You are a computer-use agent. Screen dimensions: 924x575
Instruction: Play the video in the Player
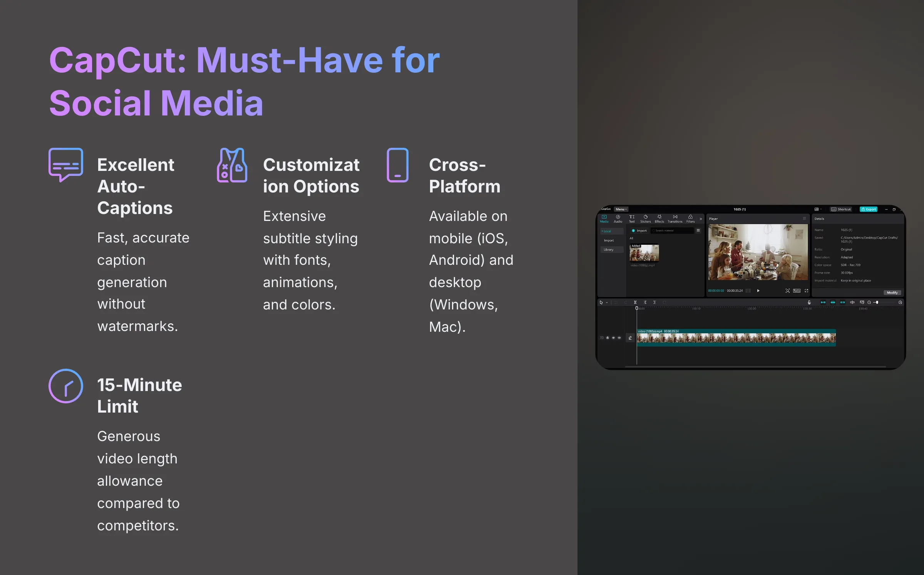[x=758, y=291]
